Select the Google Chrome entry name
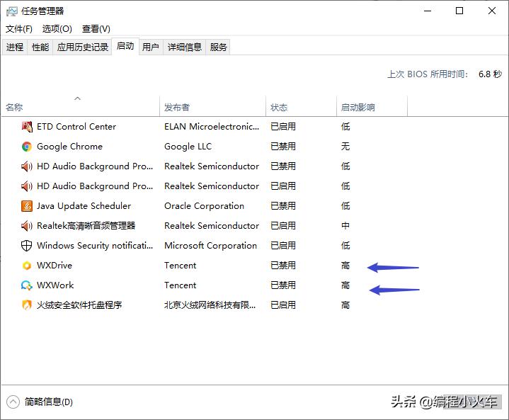 [x=69, y=147]
